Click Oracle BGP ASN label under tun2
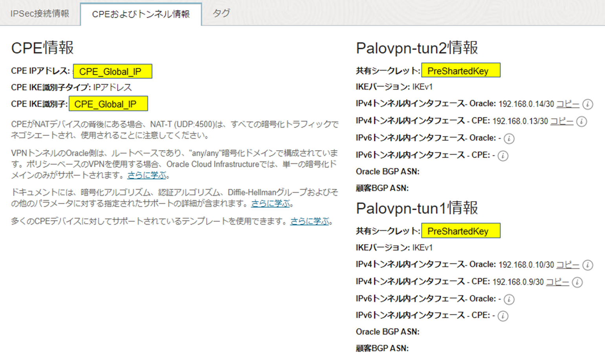Image resolution: width=605 pixels, height=364 pixels. pyautogui.click(x=388, y=172)
